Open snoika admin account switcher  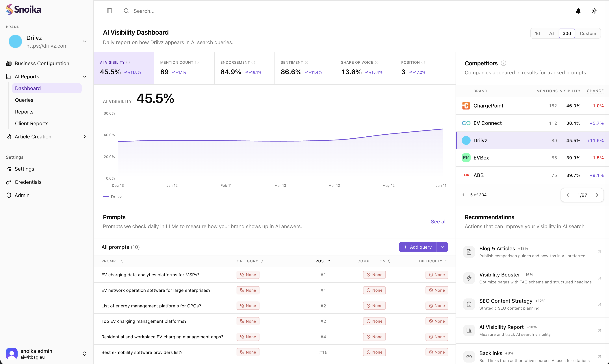(x=85, y=354)
